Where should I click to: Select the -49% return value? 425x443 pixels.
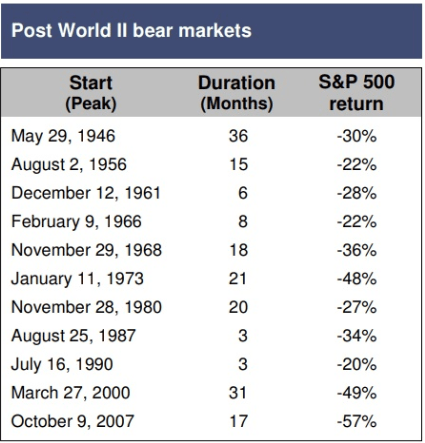[x=357, y=393]
